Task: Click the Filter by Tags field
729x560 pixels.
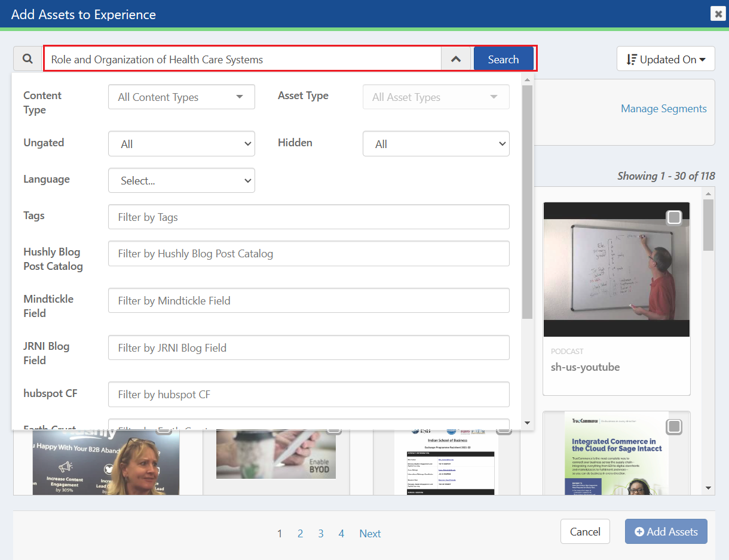Action: pos(309,217)
